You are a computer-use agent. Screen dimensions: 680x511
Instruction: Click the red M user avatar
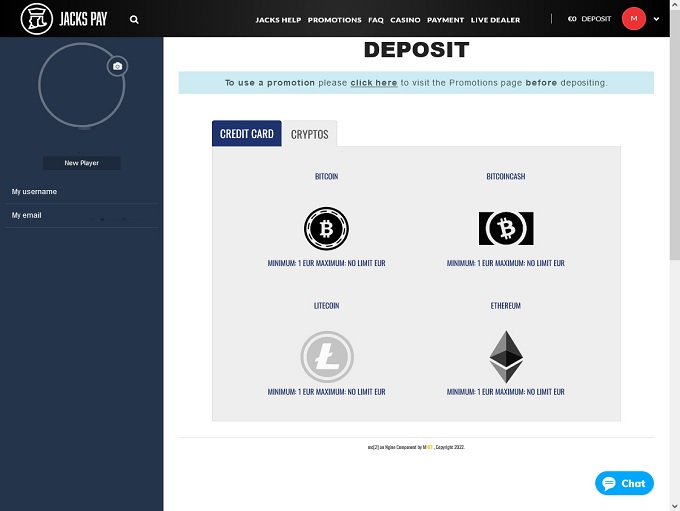pos(633,18)
